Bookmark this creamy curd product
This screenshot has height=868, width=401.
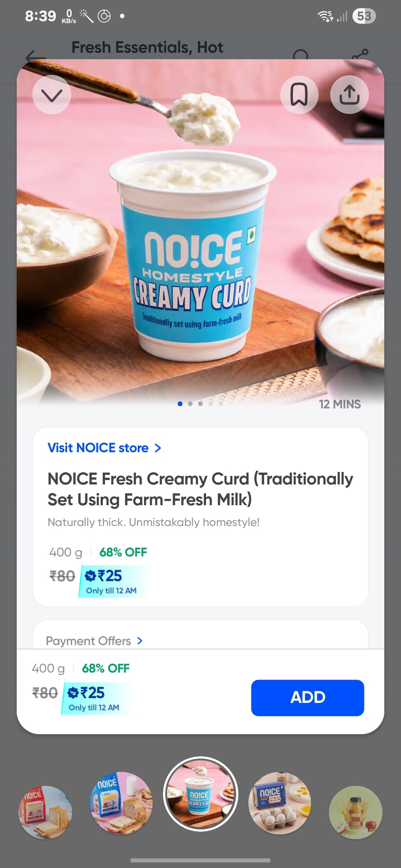(x=299, y=95)
